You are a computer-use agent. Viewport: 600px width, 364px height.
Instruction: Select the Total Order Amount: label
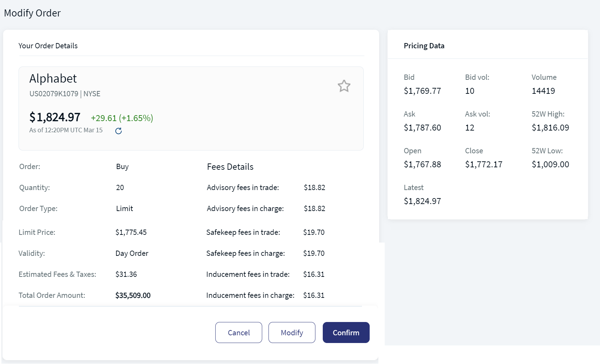[52, 295]
